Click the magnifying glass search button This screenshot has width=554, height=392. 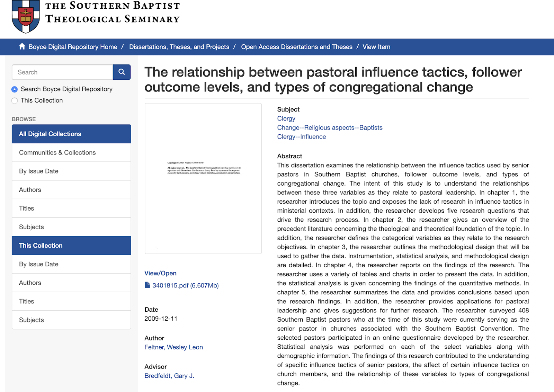[122, 72]
